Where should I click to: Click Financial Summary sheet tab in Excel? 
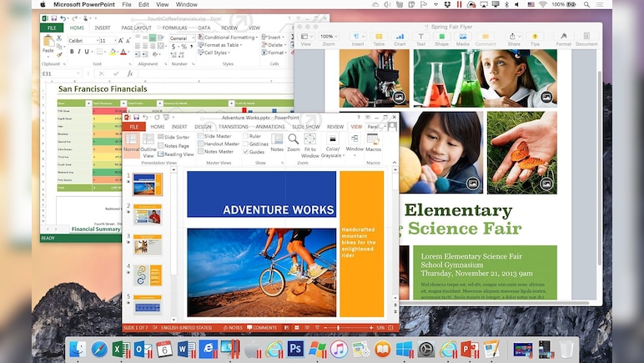click(x=96, y=229)
